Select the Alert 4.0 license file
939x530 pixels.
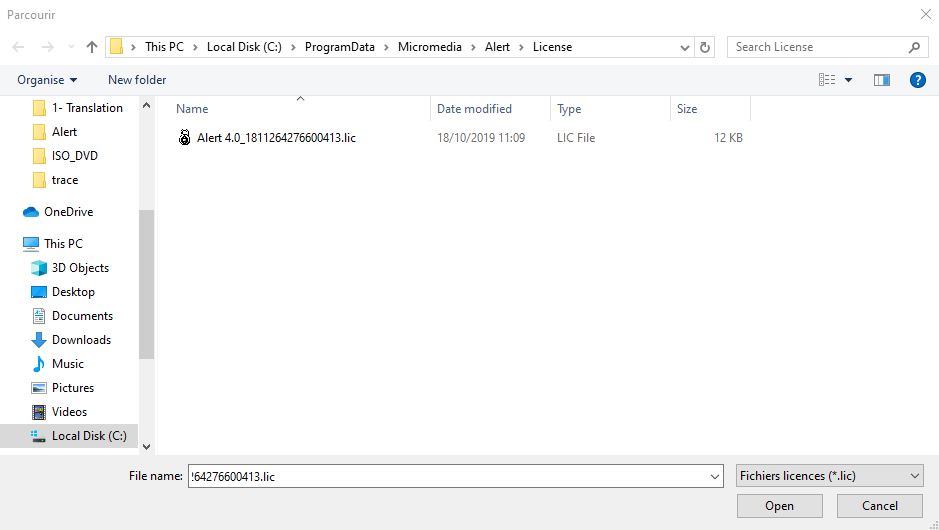tap(275, 138)
